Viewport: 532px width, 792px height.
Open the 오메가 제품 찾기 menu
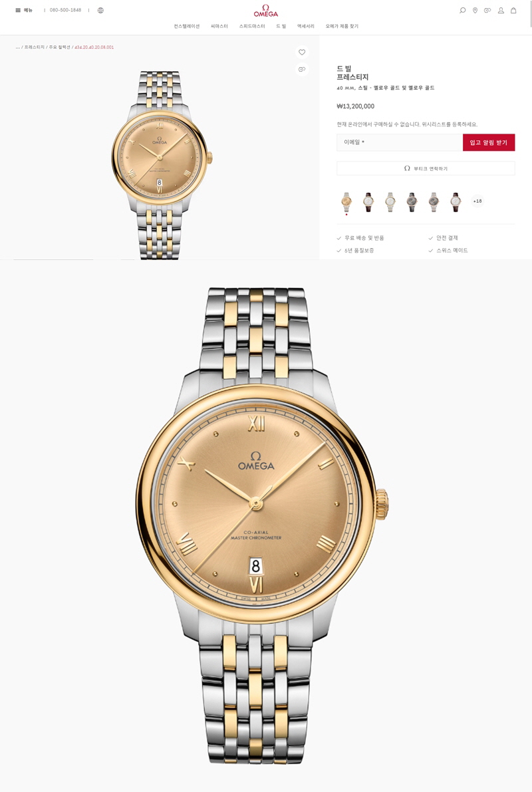pos(342,26)
